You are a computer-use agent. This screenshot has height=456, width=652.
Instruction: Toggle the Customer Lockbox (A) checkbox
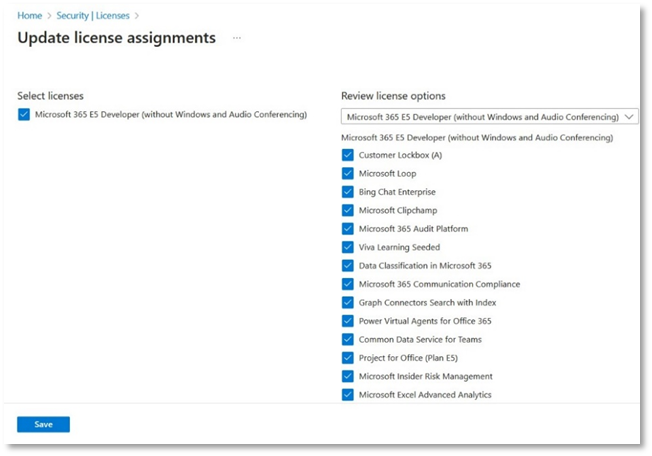pos(348,155)
